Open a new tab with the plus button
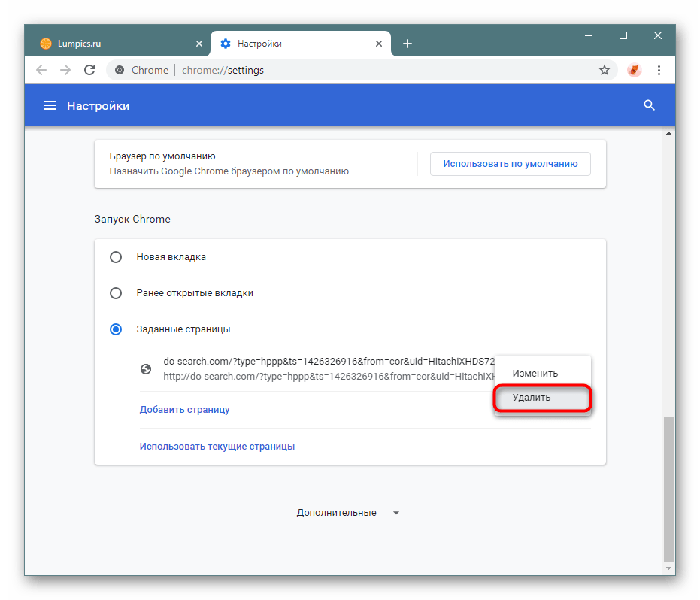Viewport: 700px width, 600px height. 408,44
